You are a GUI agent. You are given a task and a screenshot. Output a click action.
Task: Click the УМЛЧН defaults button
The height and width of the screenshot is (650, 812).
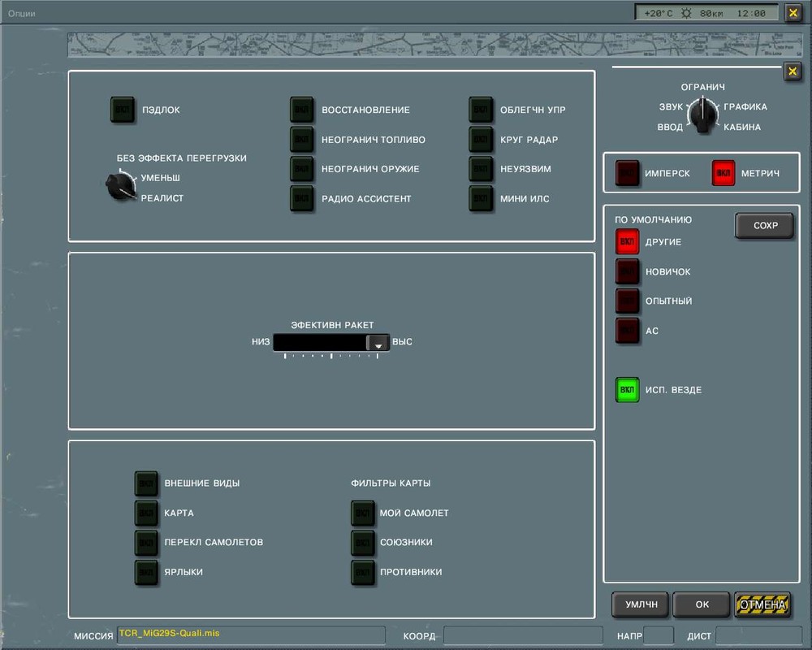(641, 604)
